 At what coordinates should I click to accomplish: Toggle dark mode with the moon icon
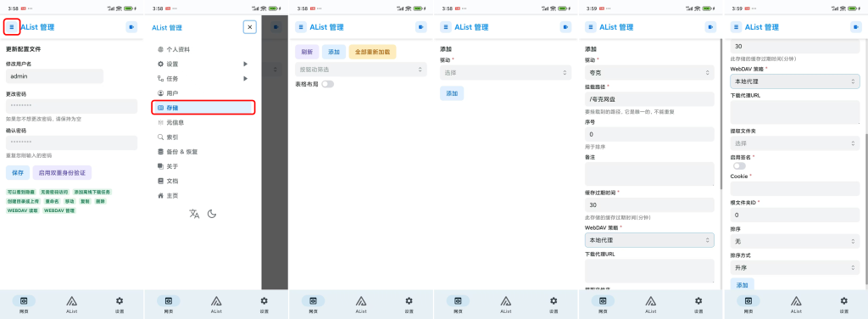[211, 214]
